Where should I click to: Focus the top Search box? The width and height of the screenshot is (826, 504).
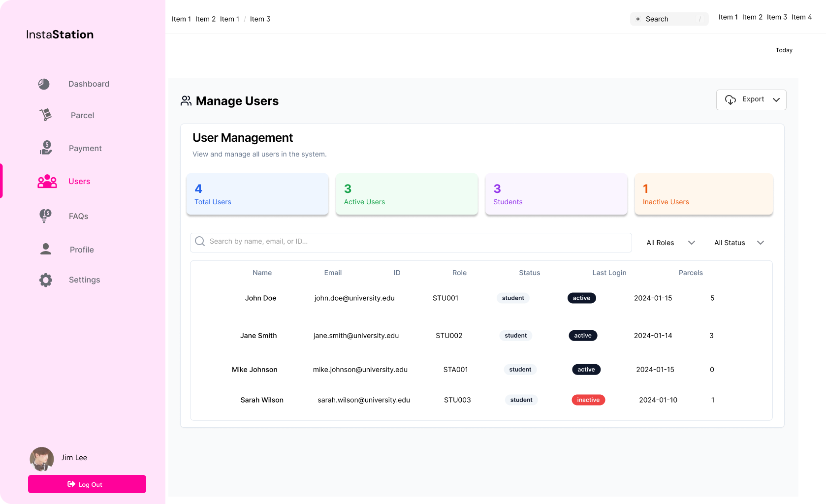click(669, 19)
